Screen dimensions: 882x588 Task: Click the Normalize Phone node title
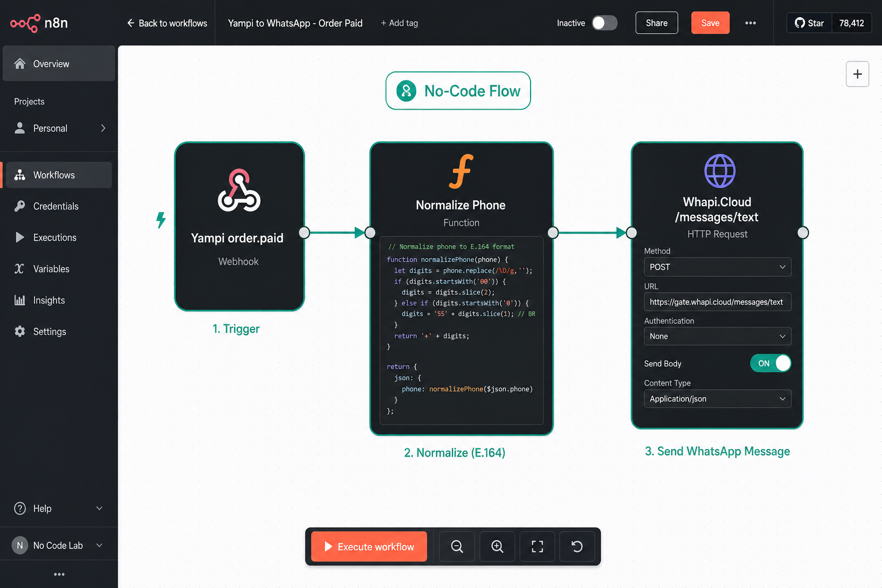point(461,205)
